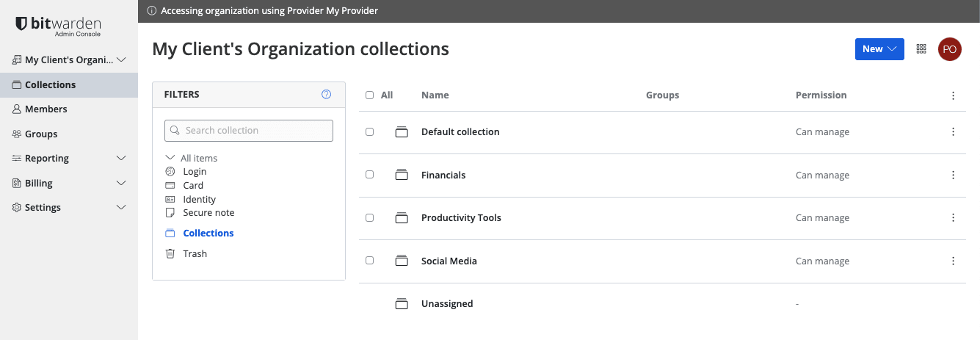Open the Collections sidebar item
The width and height of the screenshot is (980, 340).
click(69, 84)
